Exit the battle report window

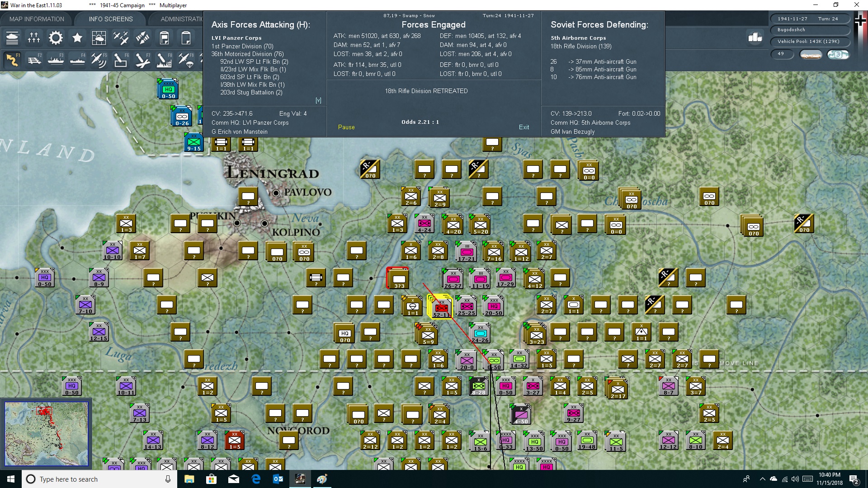524,127
